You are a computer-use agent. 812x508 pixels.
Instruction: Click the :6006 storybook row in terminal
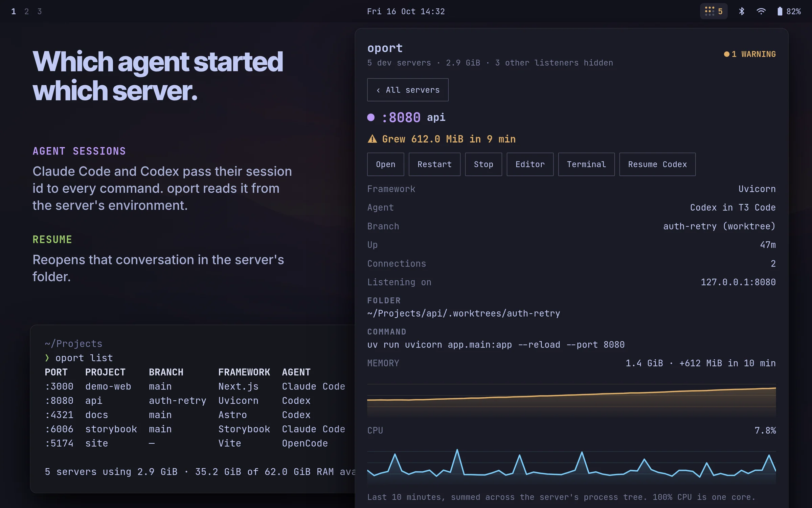[195, 429]
